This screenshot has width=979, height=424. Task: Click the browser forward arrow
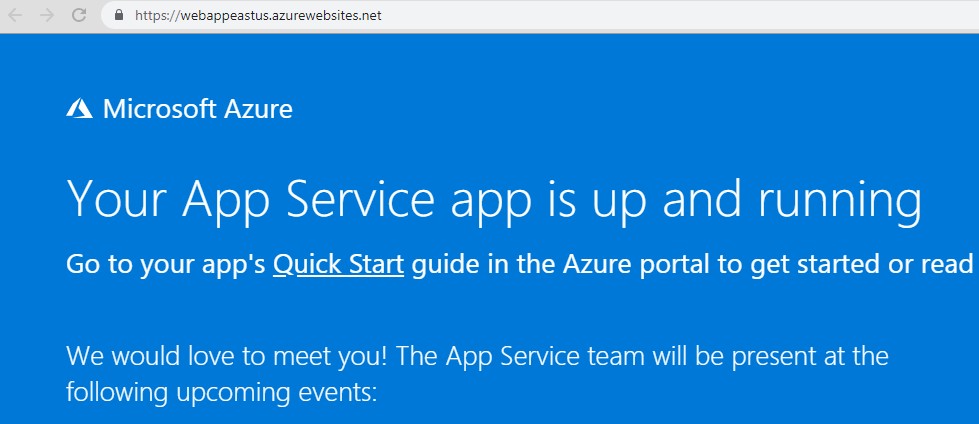47,15
